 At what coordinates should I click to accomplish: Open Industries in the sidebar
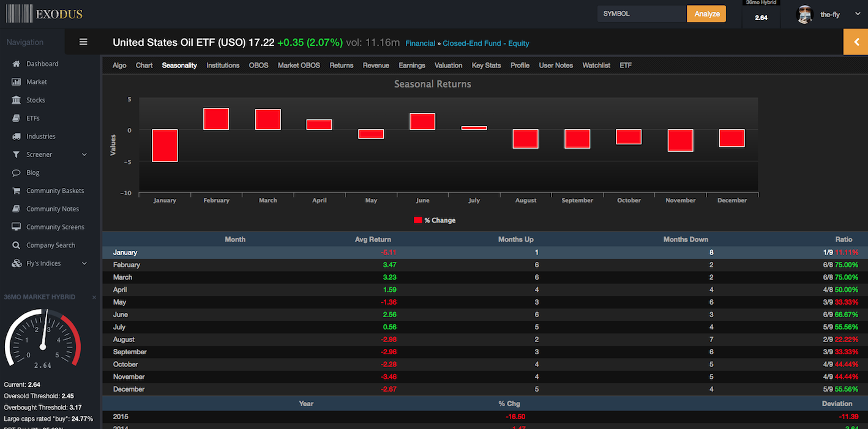click(41, 136)
